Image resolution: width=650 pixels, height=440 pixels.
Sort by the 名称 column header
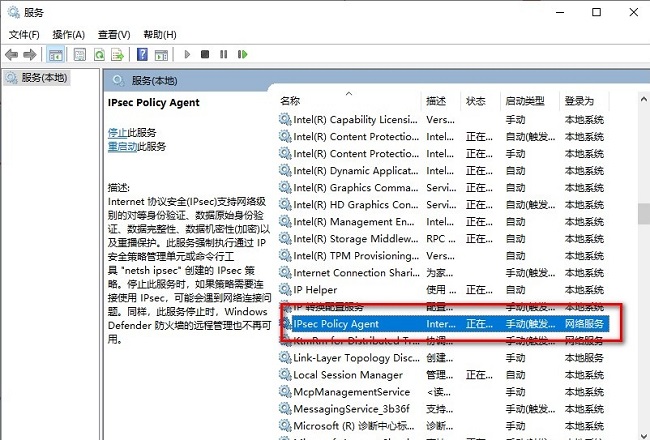pos(349,101)
